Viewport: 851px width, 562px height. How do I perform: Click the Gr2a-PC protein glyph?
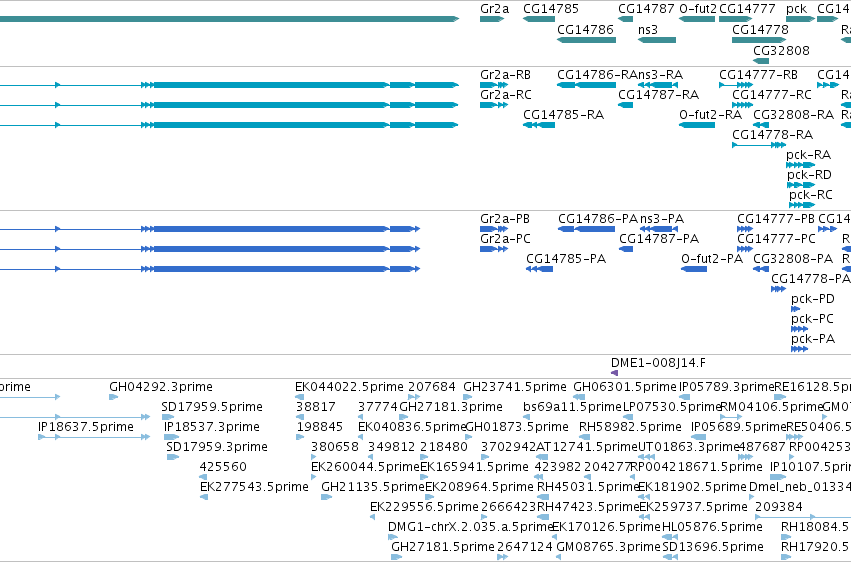tap(494, 250)
